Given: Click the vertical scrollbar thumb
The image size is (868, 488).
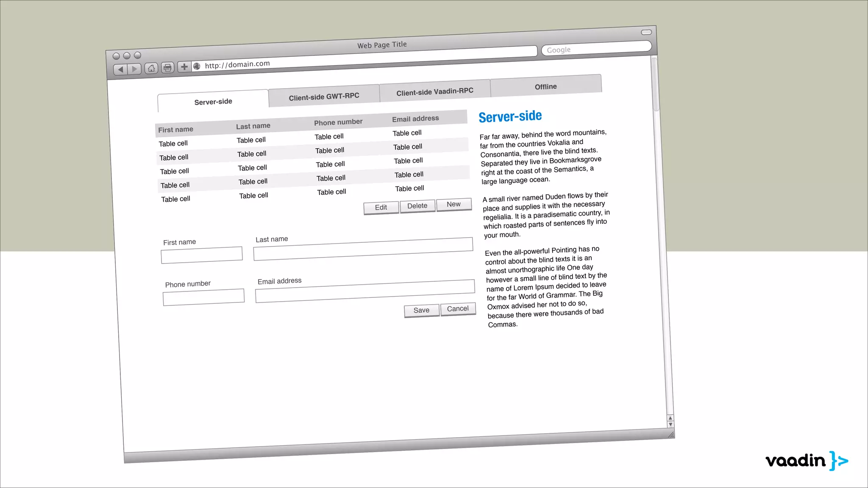Looking at the screenshot, I should [x=655, y=85].
